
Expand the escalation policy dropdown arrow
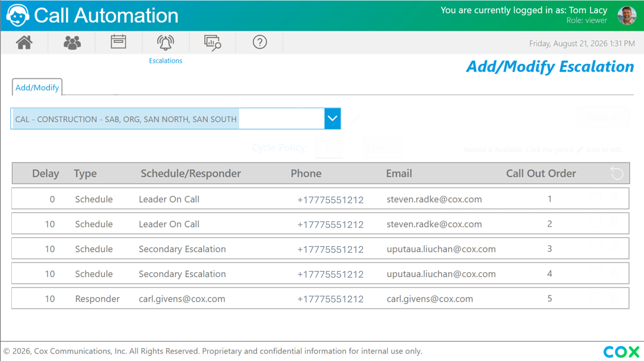[333, 118]
